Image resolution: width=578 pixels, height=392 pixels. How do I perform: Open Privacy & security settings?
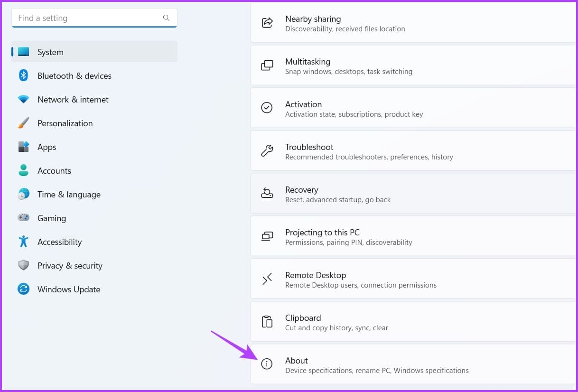coord(94,265)
